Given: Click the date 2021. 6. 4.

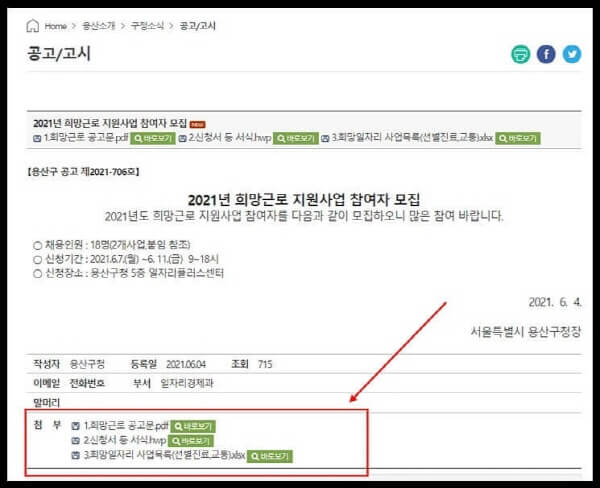Looking at the screenshot, I should (555, 302).
